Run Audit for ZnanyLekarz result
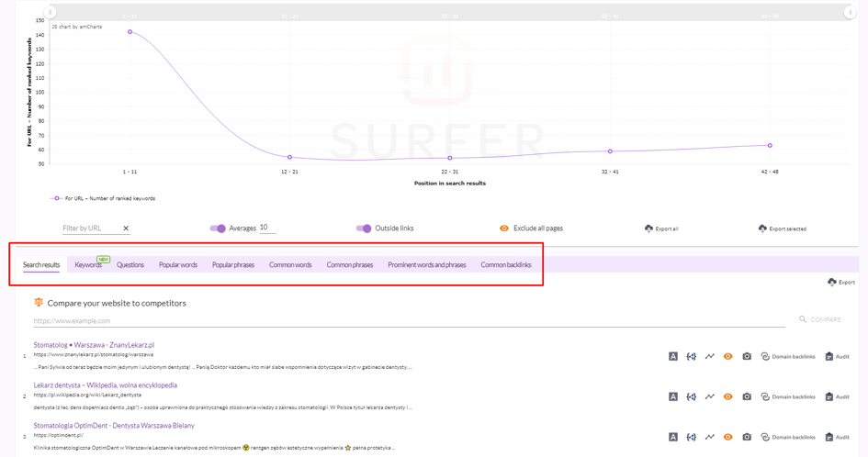This screenshot has width=868, height=457. (838, 356)
